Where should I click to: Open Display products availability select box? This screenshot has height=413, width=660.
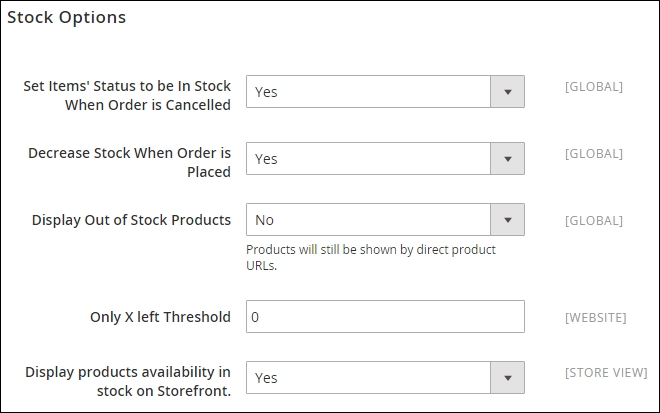tap(368, 378)
